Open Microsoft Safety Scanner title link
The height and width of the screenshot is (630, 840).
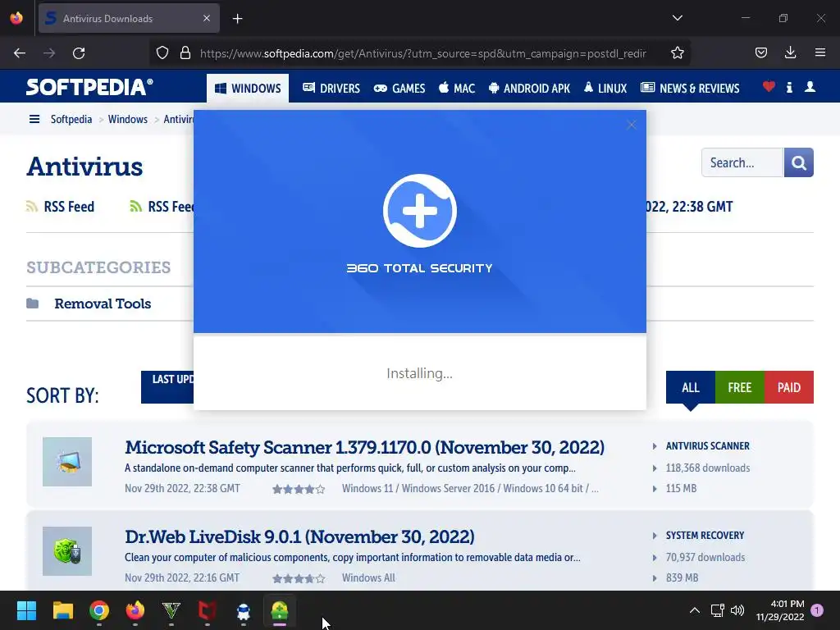364,447
